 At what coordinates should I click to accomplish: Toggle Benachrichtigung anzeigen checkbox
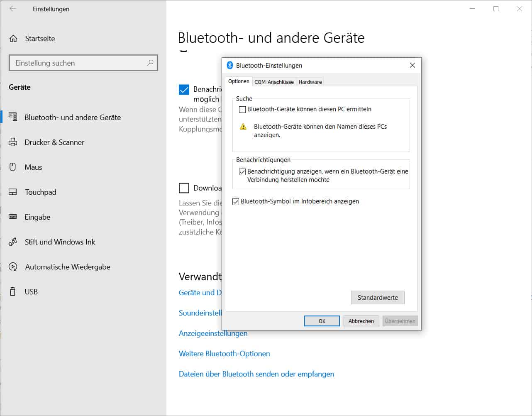coord(242,171)
